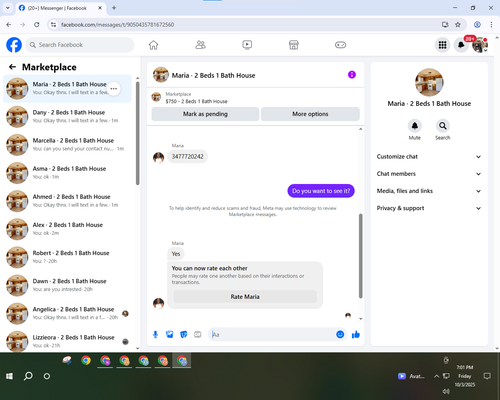Open Marcella - 2 Beds 1 Bath House conversation
Screen dimensions: 500x400
point(67,145)
